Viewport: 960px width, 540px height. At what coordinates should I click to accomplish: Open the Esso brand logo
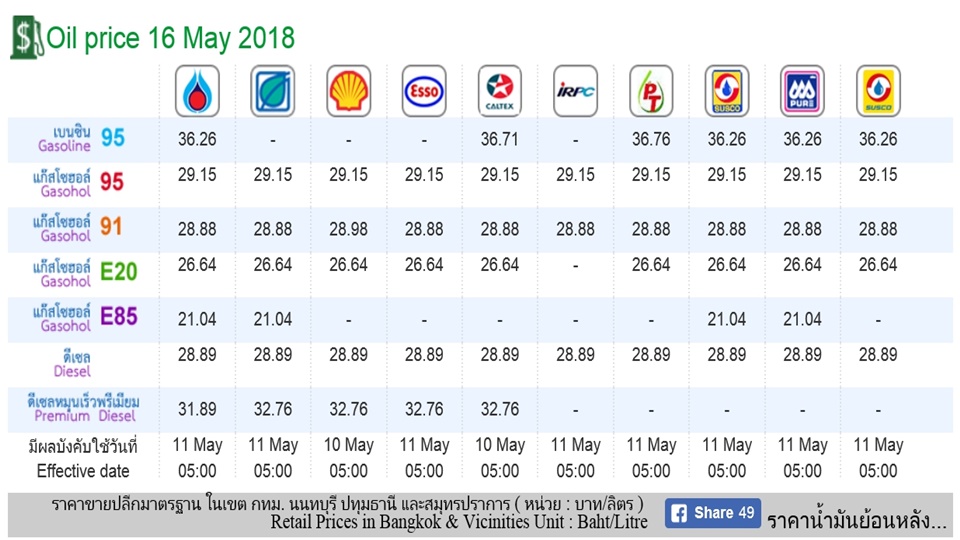click(x=424, y=91)
